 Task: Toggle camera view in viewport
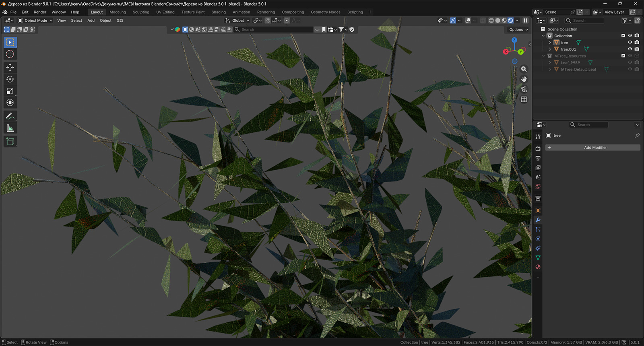[x=524, y=89]
